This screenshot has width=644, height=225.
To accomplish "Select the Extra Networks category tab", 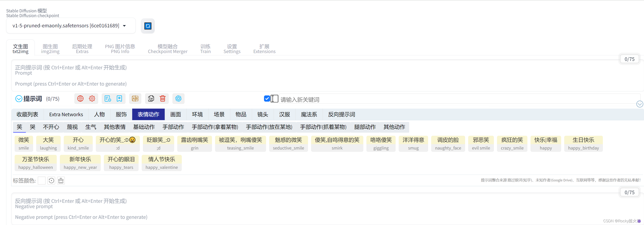I will click(x=66, y=115).
